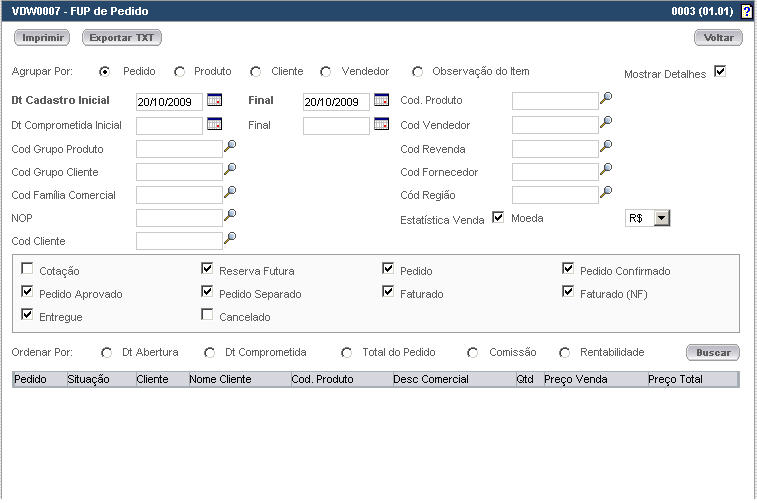757x503 pixels.
Task: Click Cod Fornecedor search icon
Action: coord(606,170)
